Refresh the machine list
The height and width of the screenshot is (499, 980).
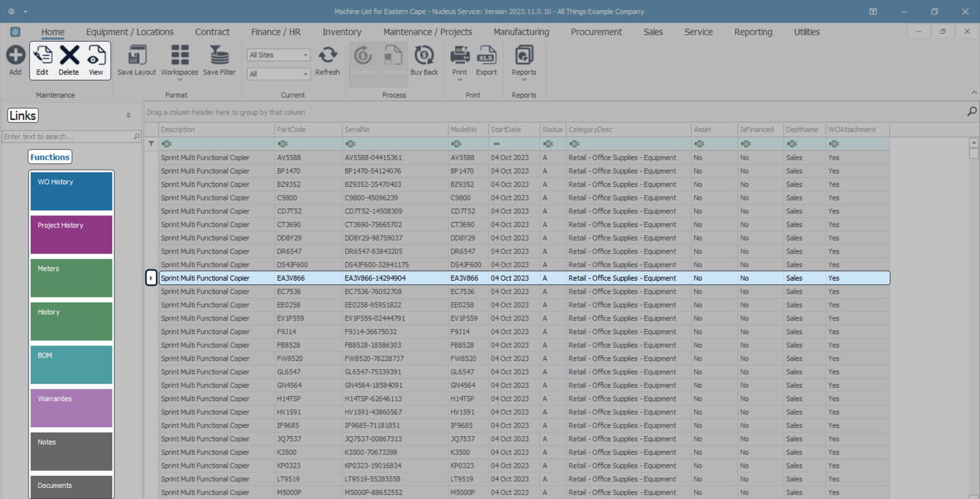327,56
